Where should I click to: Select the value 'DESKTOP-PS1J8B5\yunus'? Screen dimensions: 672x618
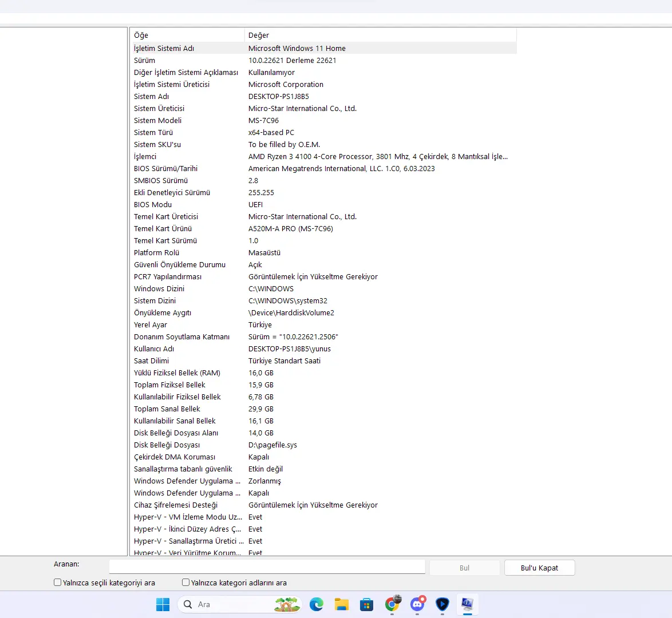tap(290, 348)
